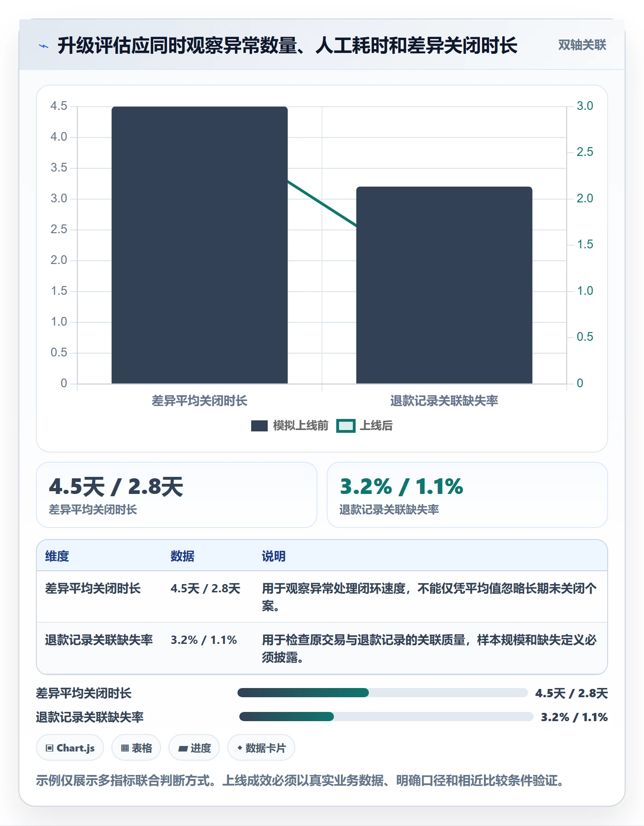The image size is (644, 826).
Task: Select the Chart.js tag
Action: coord(70,748)
